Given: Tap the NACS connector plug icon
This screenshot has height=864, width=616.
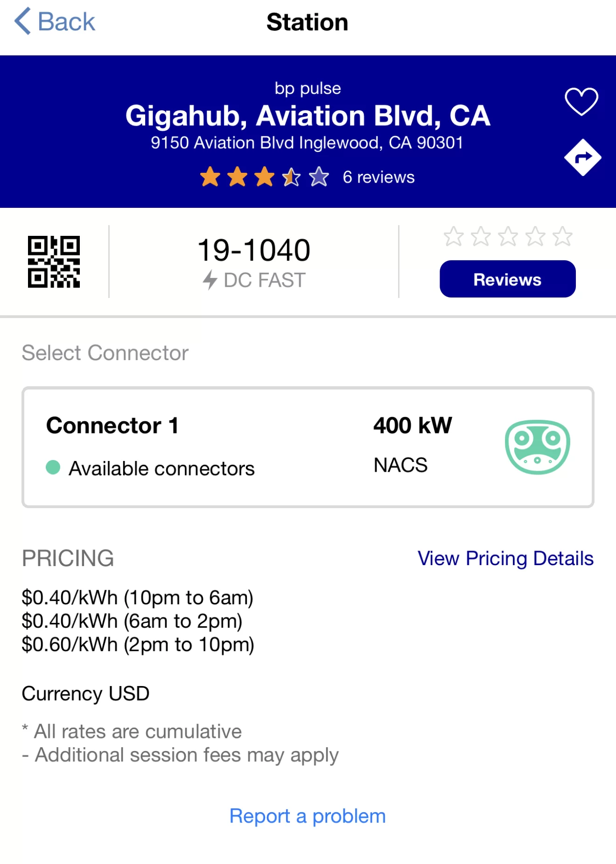Looking at the screenshot, I should (x=537, y=447).
